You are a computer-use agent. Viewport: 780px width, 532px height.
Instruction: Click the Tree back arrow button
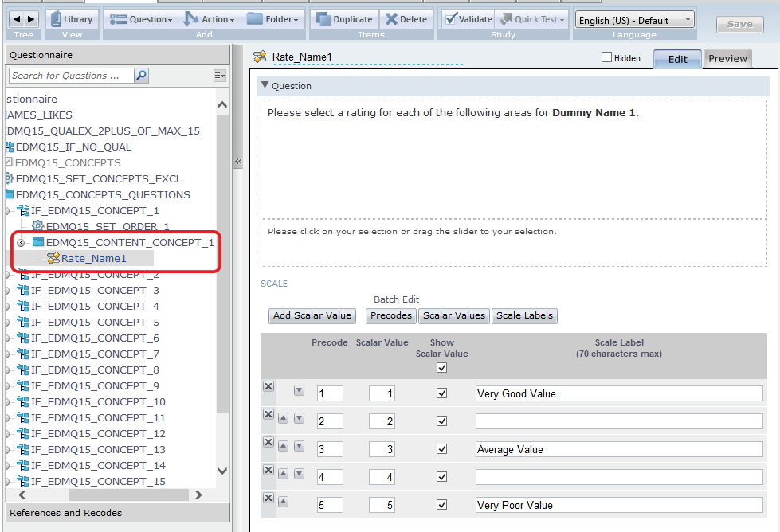pyautogui.click(x=17, y=19)
